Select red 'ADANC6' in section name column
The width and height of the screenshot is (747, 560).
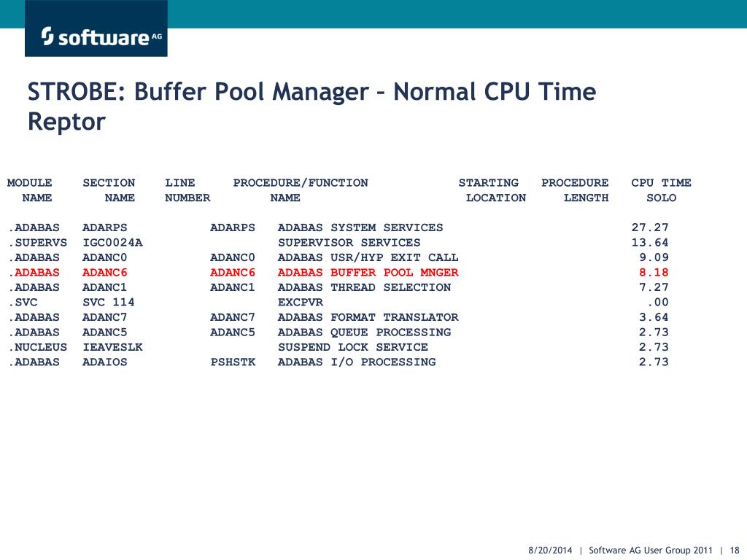click(x=105, y=273)
